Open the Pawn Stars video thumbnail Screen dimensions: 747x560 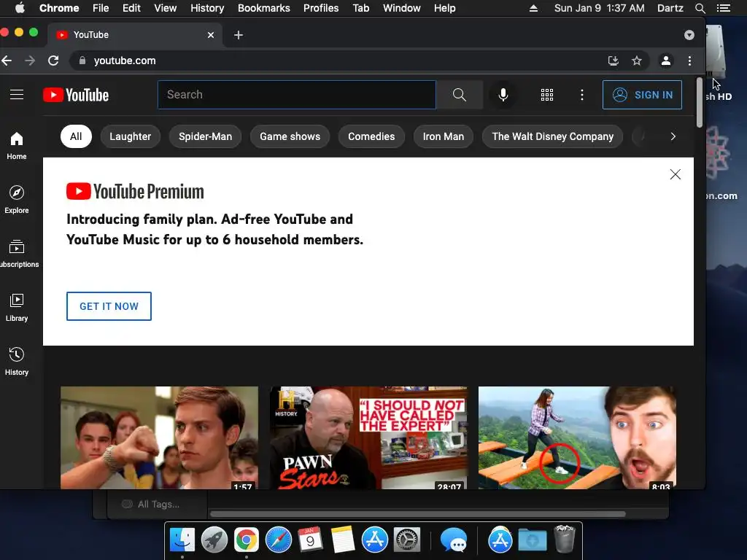pyautogui.click(x=368, y=437)
